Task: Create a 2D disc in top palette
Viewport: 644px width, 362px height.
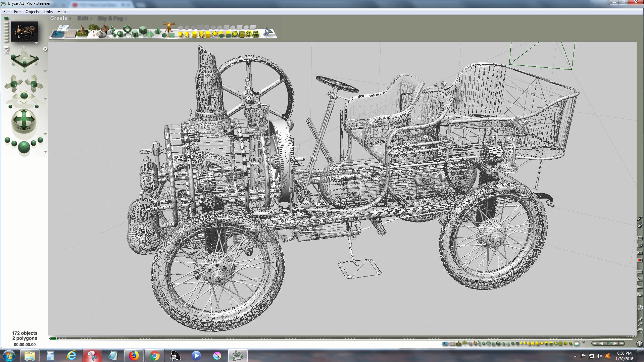Action: pos(164,35)
